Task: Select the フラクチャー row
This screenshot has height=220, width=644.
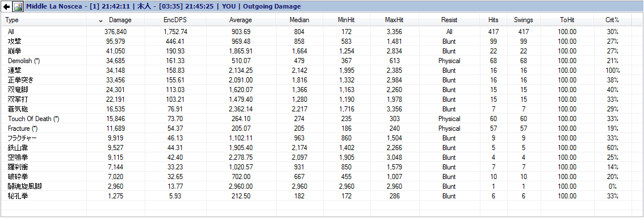Action: point(322,138)
